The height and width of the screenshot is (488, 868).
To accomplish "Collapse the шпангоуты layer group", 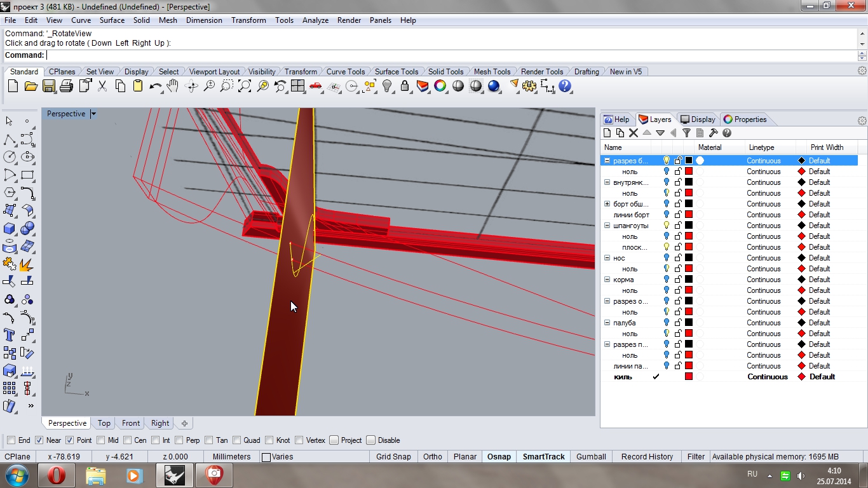I will [x=607, y=226].
